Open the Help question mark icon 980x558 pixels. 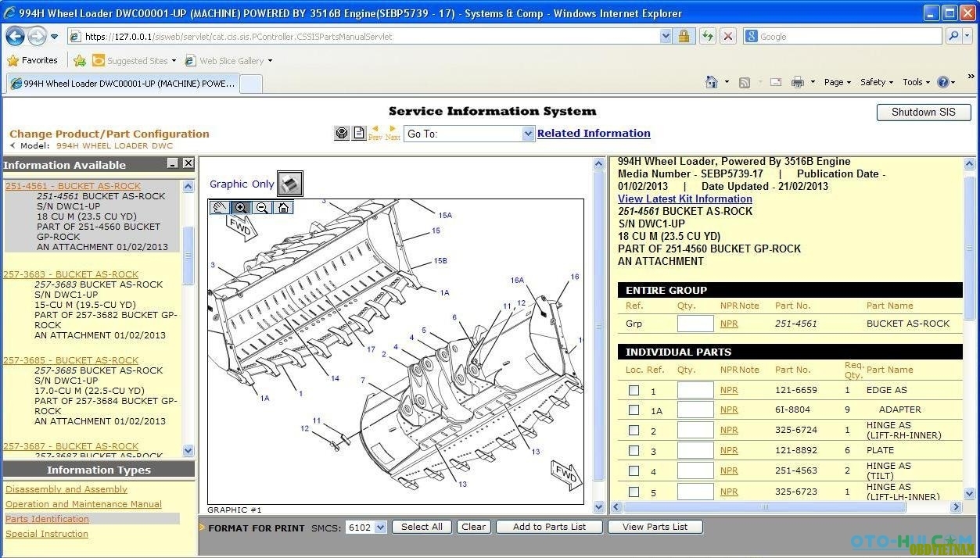click(x=943, y=82)
